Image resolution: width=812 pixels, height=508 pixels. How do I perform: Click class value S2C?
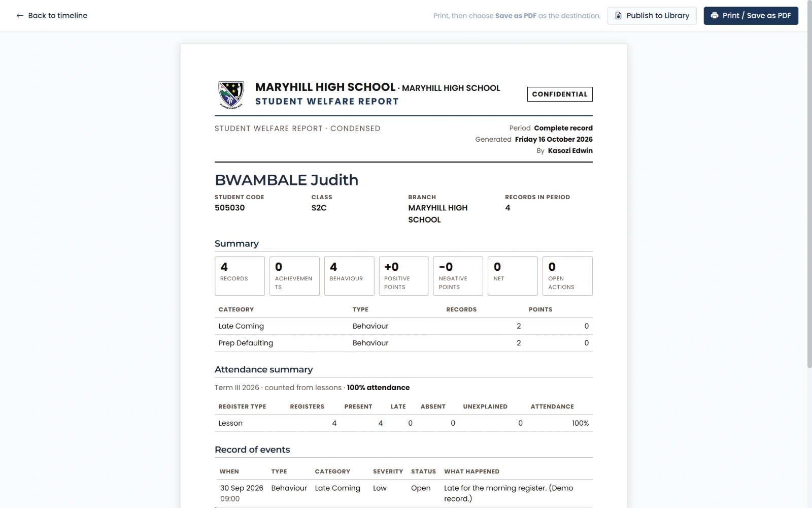click(x=319, y=208)
